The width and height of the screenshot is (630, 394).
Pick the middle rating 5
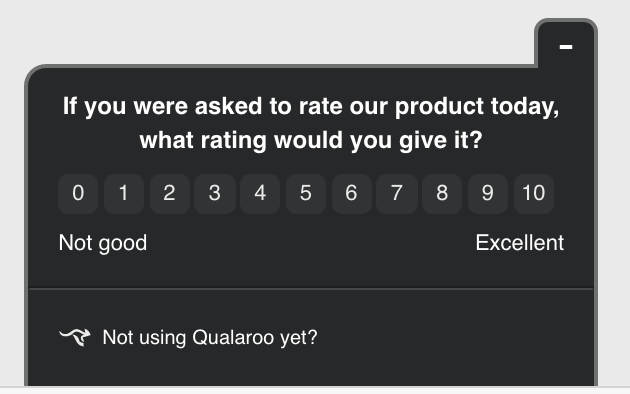point(306,194)
